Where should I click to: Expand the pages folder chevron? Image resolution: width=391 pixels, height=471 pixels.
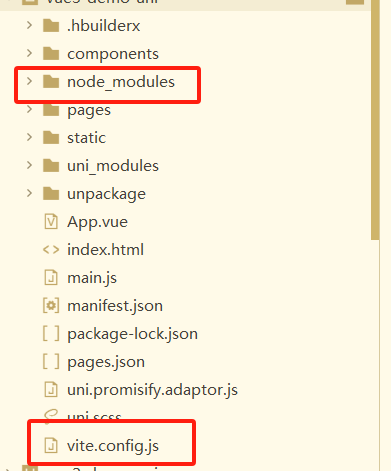tap(29, 109)
